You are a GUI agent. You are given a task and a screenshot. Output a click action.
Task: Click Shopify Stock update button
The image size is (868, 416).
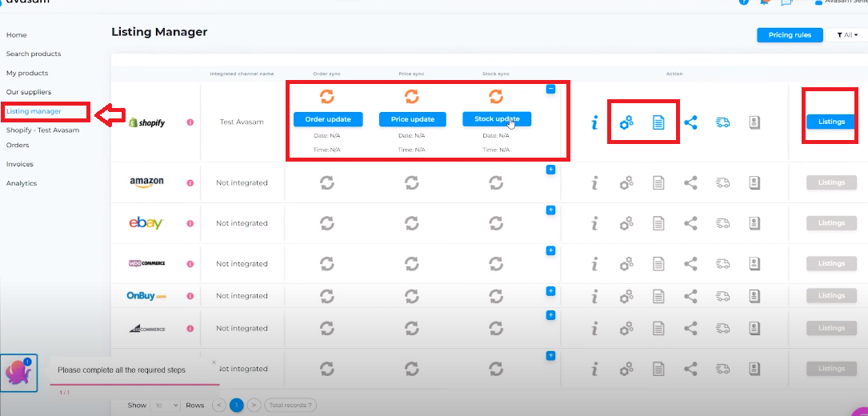click(497, 119)
